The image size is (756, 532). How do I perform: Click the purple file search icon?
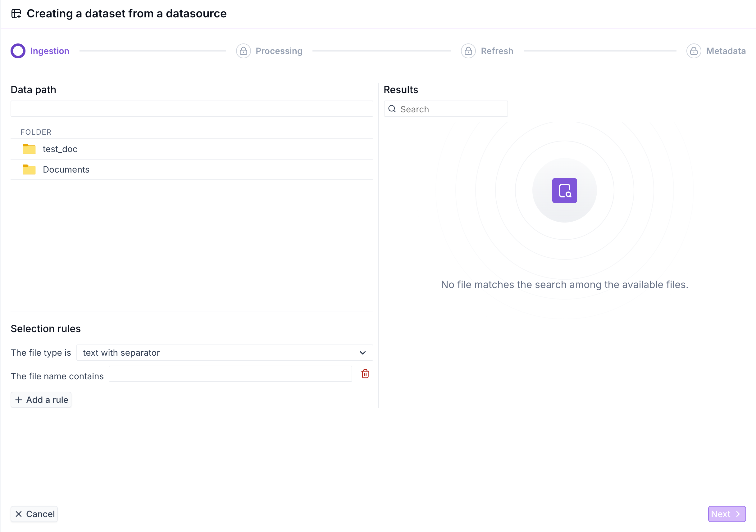click(x=564, y=191)
